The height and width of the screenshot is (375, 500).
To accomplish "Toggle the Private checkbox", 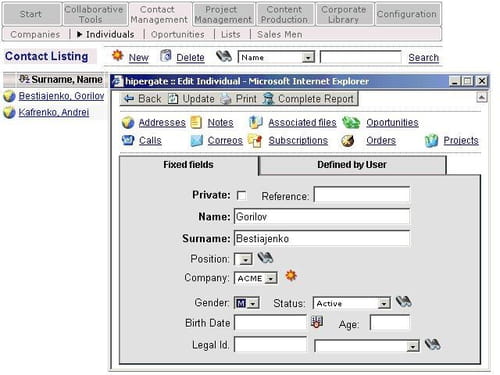I will pos(241,195).
